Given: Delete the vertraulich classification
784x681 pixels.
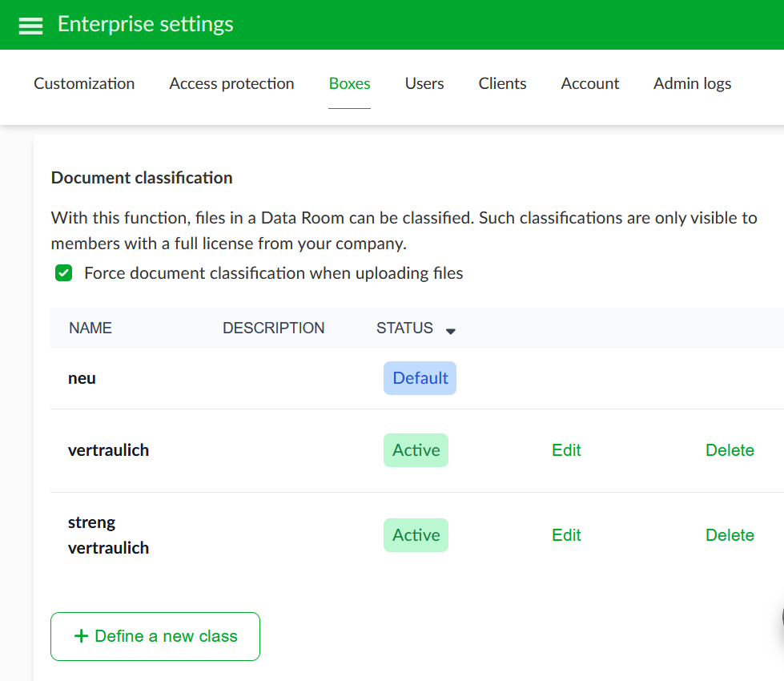Looking at the screenshot, I should [730, 450].
